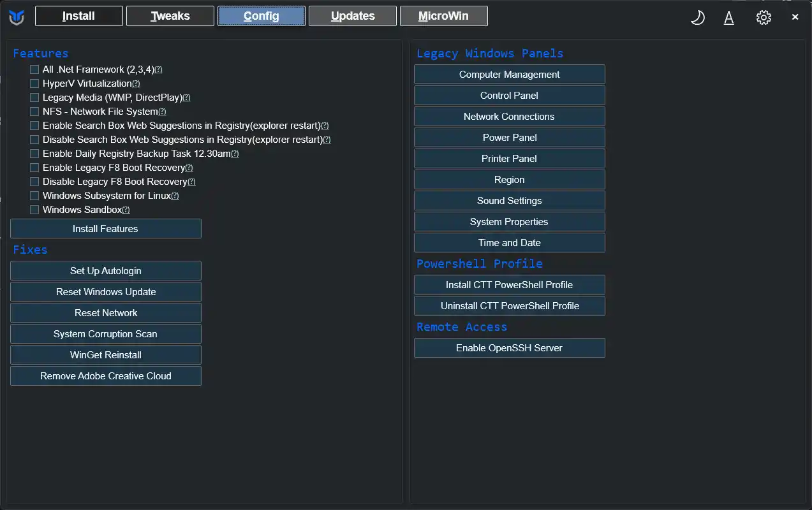
Task: Click Install CTT PowerShell Profile
Action: coord(510,285)
